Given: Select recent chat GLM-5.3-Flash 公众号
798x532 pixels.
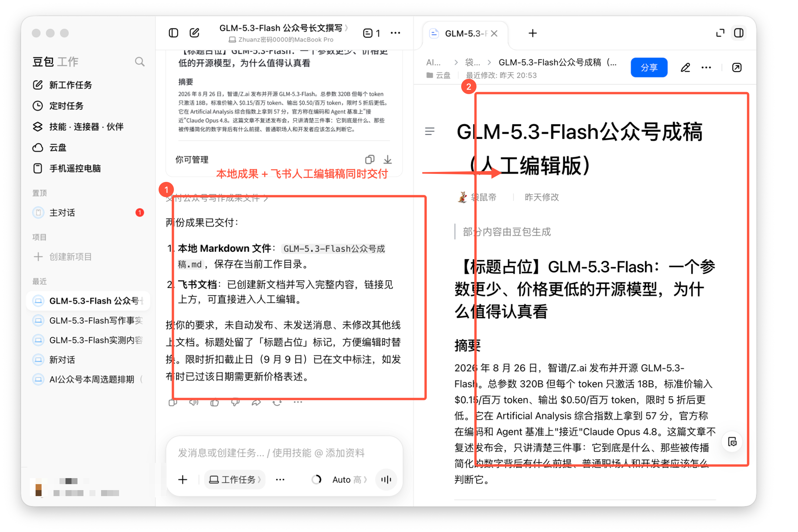Looking at the screenshot, I should [88, 301].
